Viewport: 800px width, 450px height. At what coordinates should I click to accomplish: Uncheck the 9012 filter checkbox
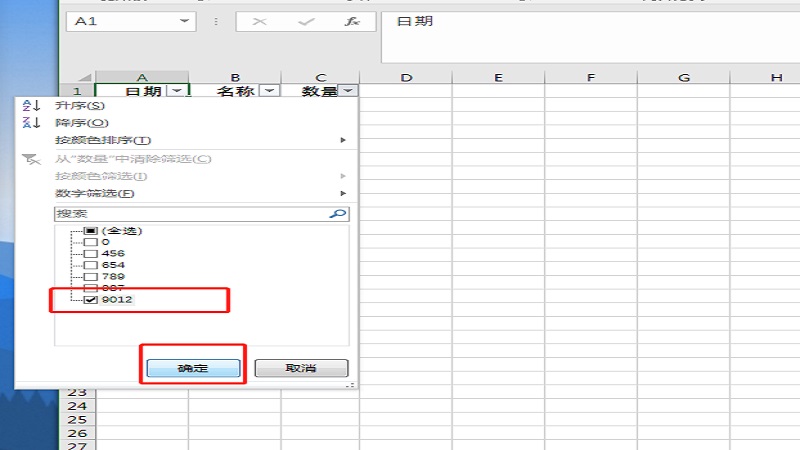coord(91,299)
